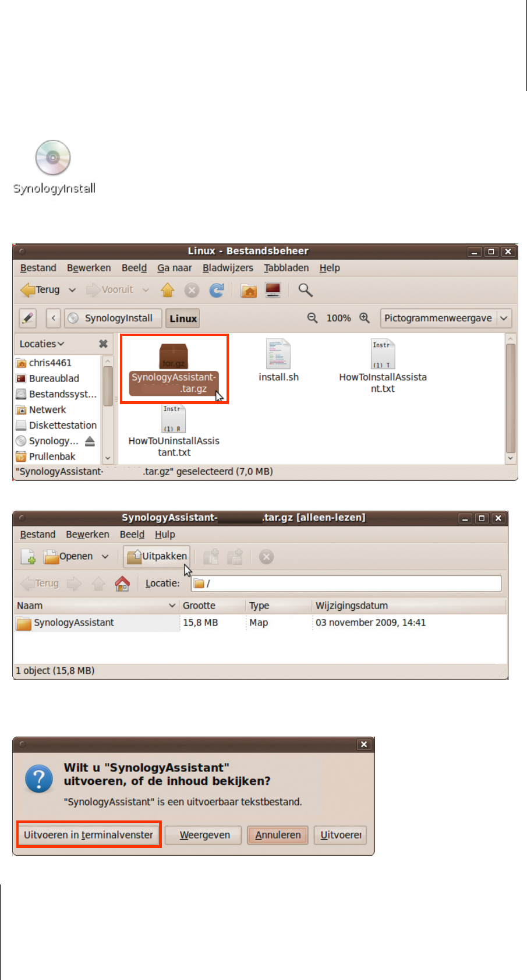The width and height of the screenshot is (527, 980).
Task: Click the search magnifier icon in Bestandsbeheer
Action: [306, 290]
